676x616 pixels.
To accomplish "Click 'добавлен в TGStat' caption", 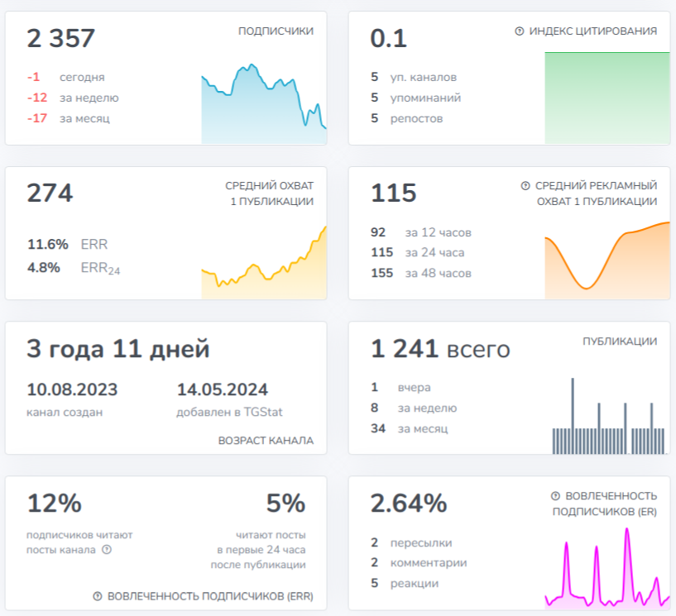I will pos(229,413).
